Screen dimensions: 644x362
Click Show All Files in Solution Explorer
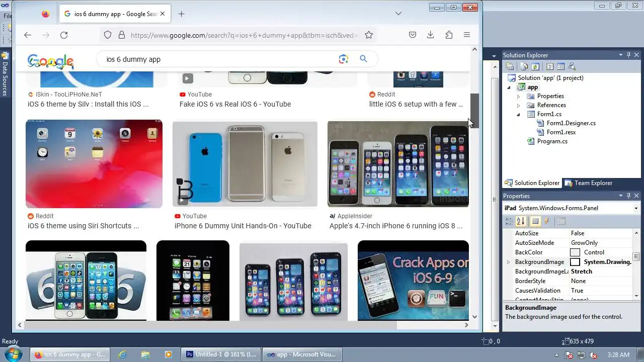pos(524,66)
